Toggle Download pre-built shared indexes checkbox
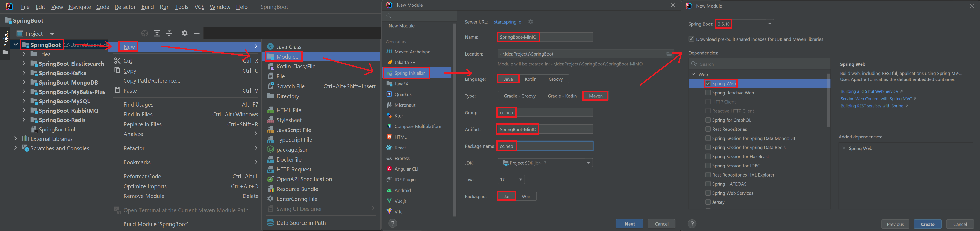 (x=691, y=39)
